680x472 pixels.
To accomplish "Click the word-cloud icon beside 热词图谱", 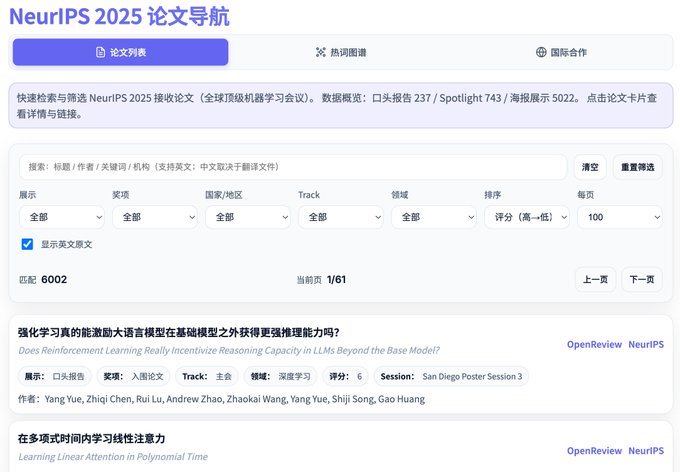I will (321, 52).
